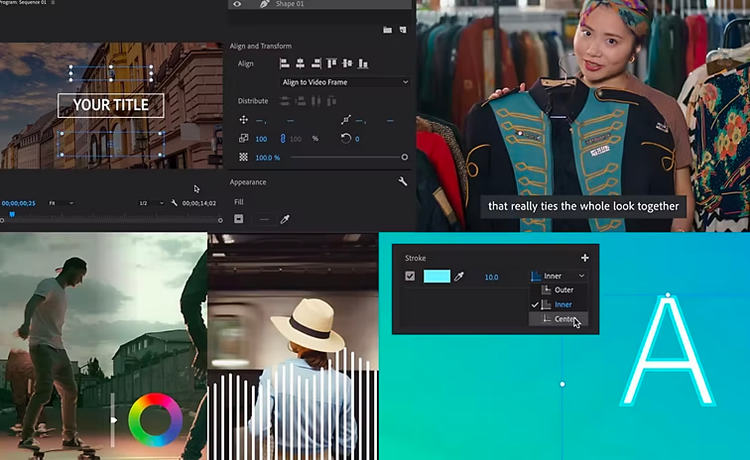Viewport: 750px width, 460px height.
Task: Choose Outer stroke option
Action: point(563,290)
